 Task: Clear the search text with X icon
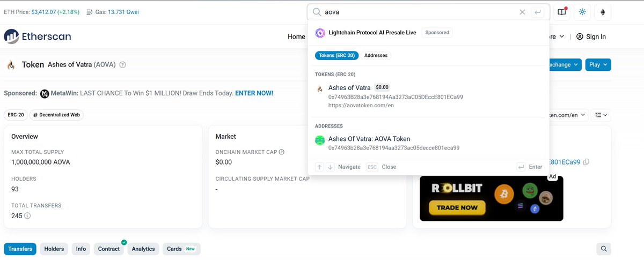(x=522, y=12)
